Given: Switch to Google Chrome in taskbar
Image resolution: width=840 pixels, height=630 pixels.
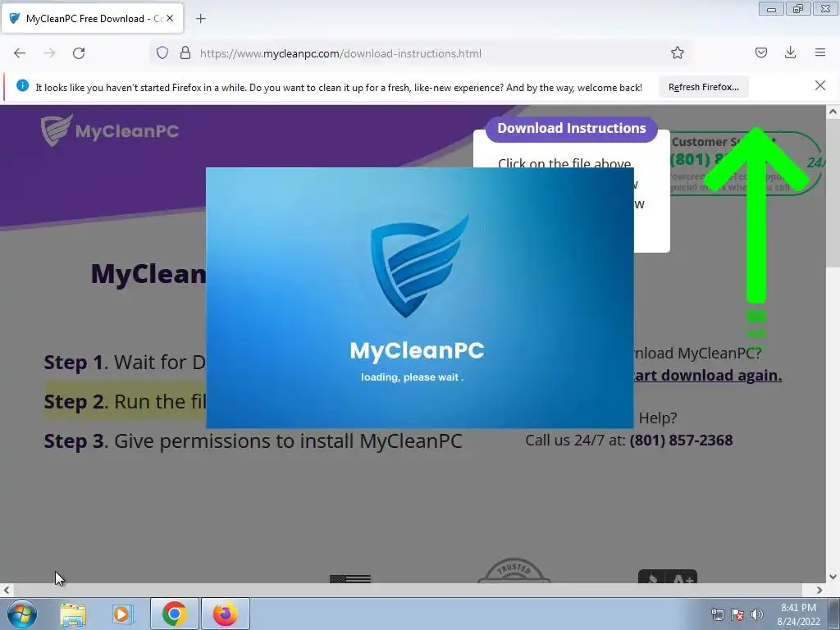Looking at the screenshot, I should click(174, 614).
